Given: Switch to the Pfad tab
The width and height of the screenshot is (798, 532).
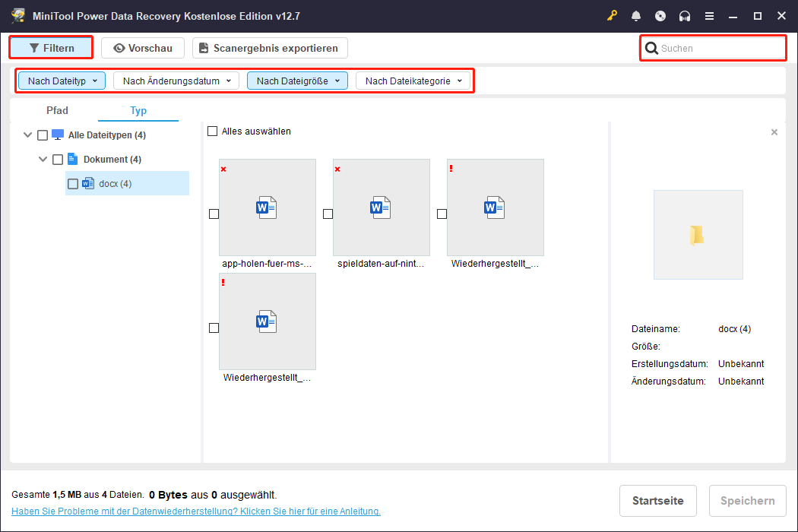Looking at the screenshot, I should 57,110.
